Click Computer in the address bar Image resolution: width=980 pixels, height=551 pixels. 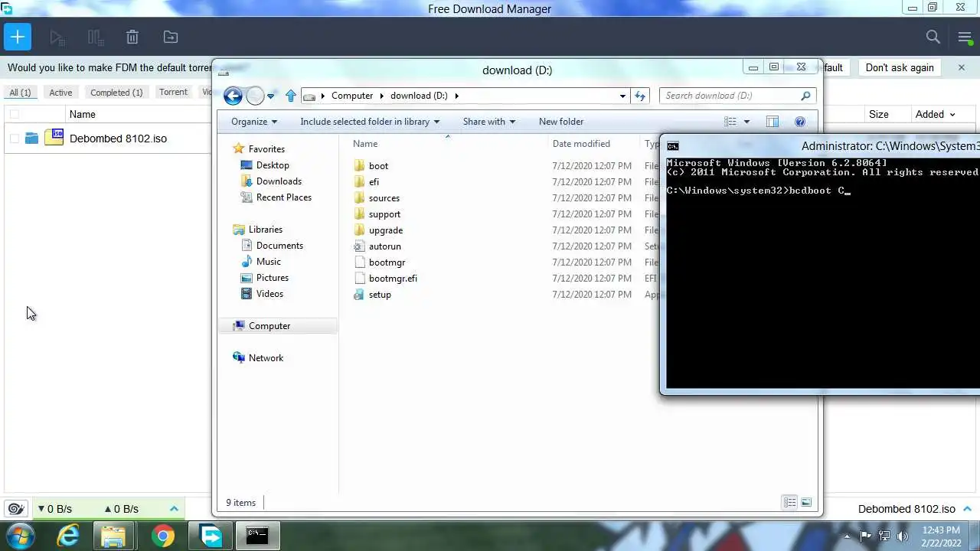click(x=352, y=96)
